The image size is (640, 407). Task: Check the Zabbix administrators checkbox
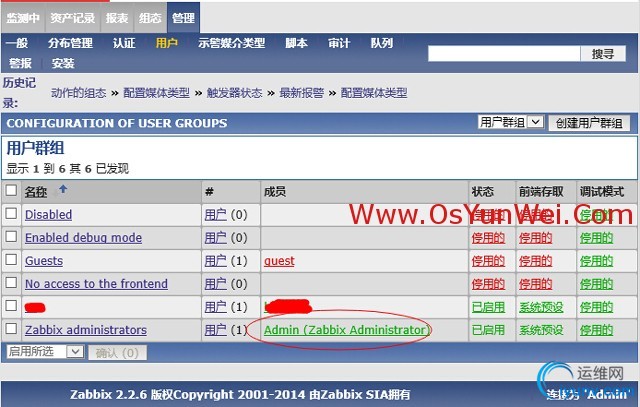(x=11, y=329)
